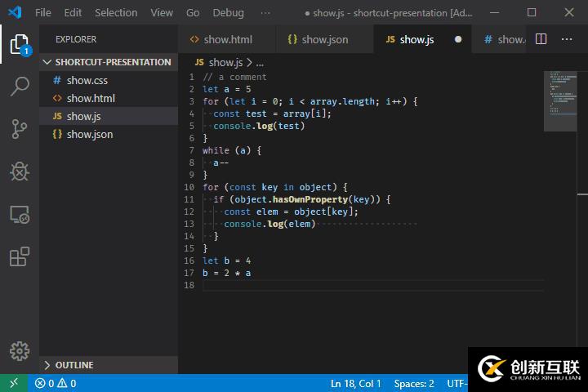Screen dimensions: 588x392
Task: Open the View menu
Action: 162,13
